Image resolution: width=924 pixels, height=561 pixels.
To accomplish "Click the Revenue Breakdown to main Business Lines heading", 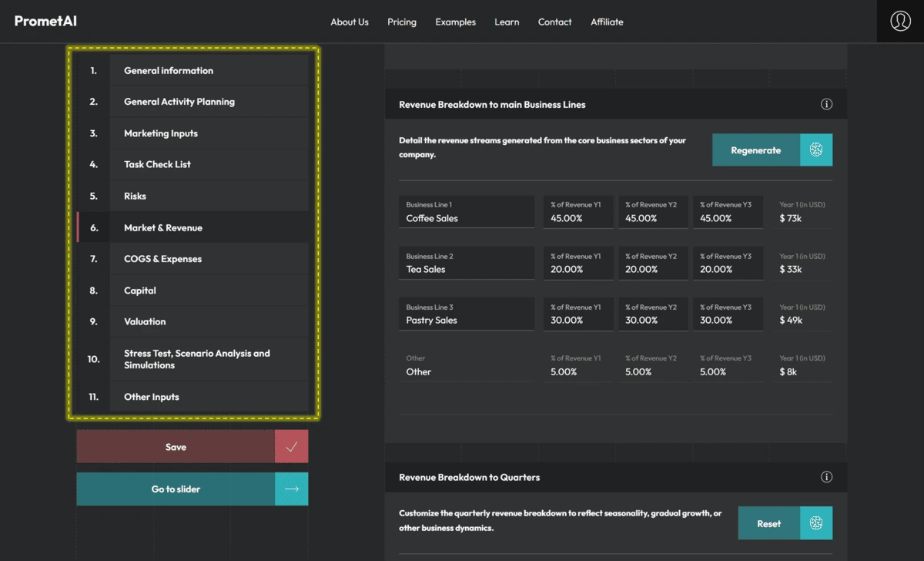I will [492, 104].
